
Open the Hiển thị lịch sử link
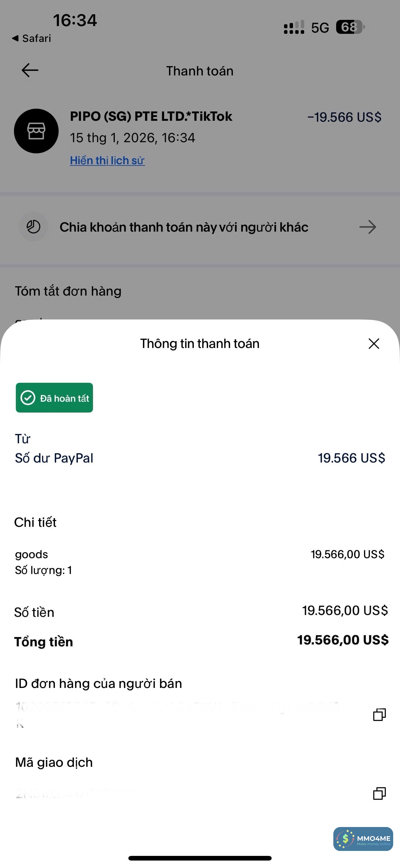pyautogui.click(x=107, y=160)
